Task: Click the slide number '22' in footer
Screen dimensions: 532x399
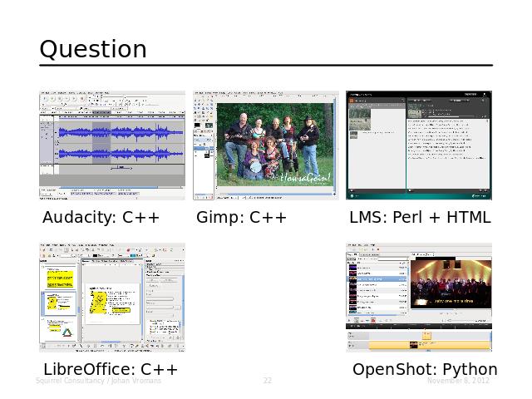Action: [x=268, y=381]
